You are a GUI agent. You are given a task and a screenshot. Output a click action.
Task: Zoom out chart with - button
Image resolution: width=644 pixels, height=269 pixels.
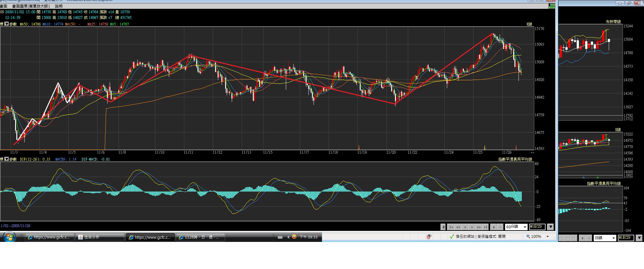(x=500, y=227)
